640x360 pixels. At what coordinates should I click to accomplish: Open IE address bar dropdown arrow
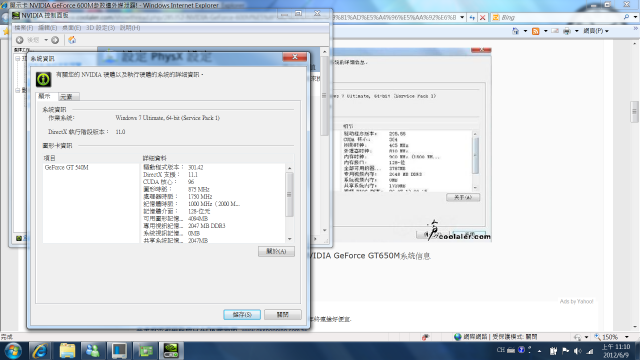(x=462, y=18)
